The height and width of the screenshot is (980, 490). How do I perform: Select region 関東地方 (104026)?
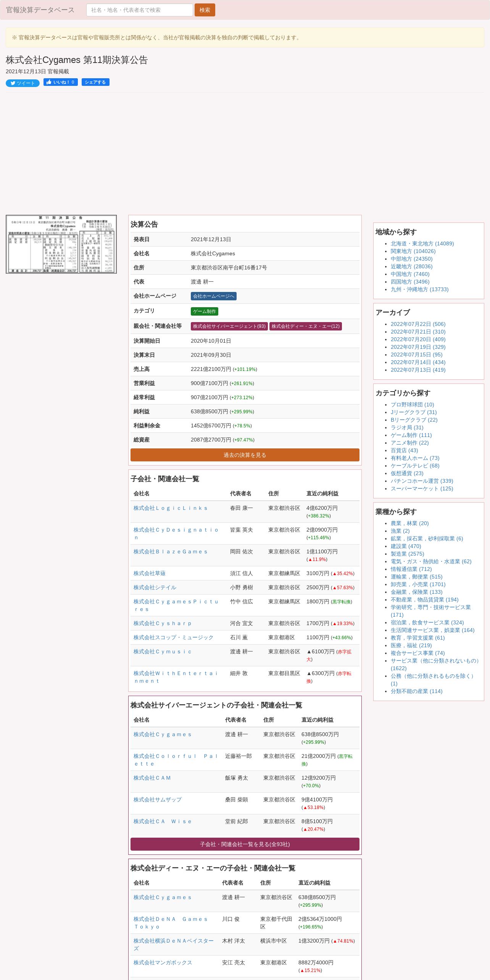coord(413,251)
